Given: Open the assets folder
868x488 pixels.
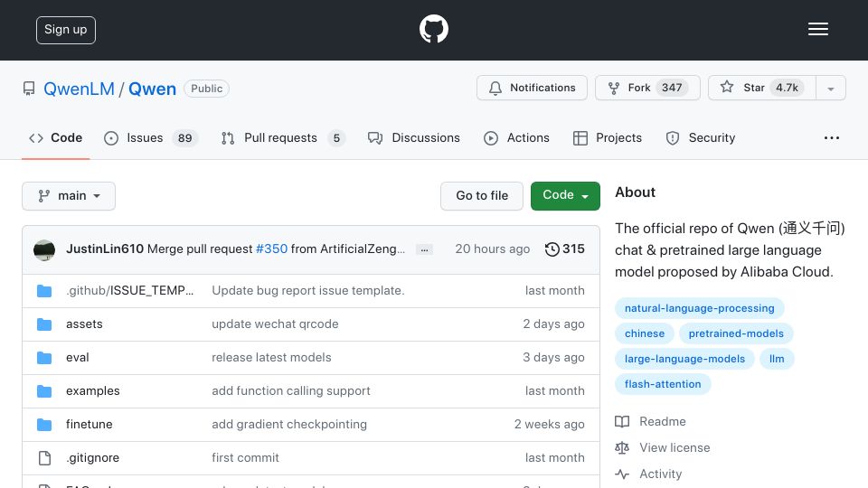Looking at the screenshot, I should click(x=84, y=324).
